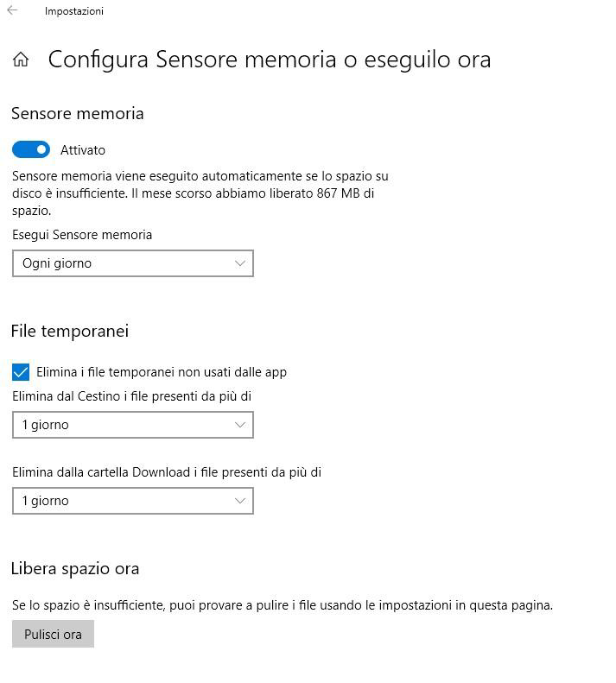Click the chevron on Ogni giorno dropdown
This screenshot has width=616, height=683.
coord(240,263)
